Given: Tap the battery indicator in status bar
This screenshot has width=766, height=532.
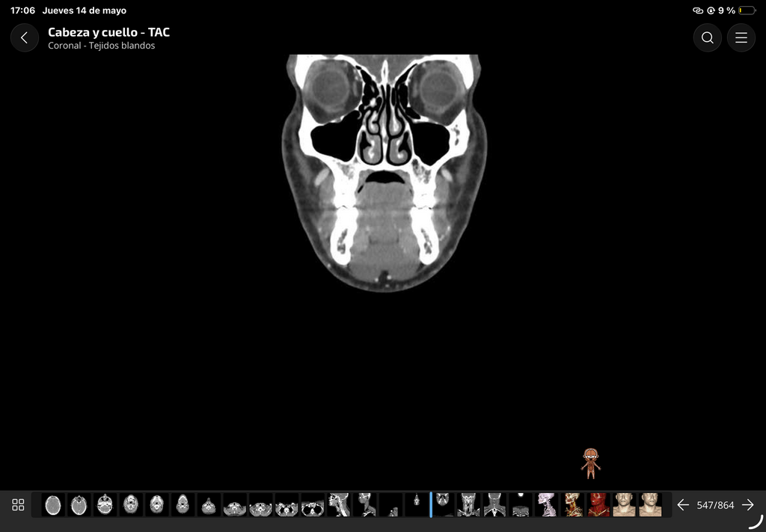Looking at the screenshot, I should (747, 10).
